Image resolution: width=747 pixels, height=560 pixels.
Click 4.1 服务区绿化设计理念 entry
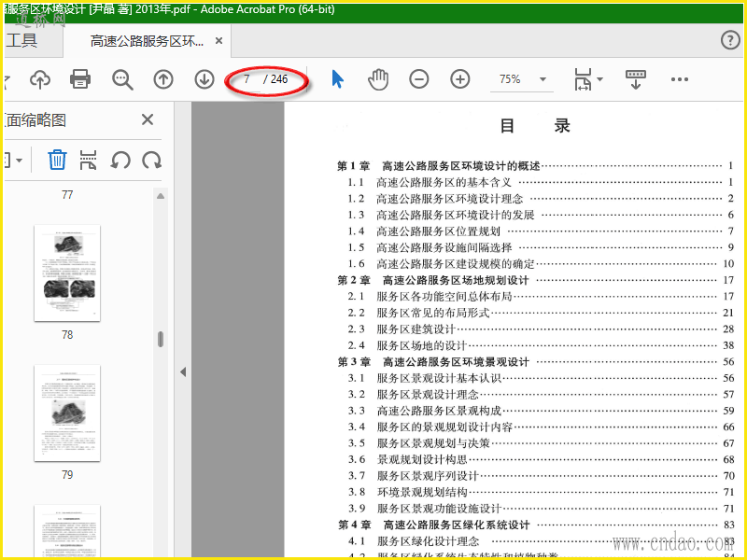pyautogui.click(x=541, y=541)
